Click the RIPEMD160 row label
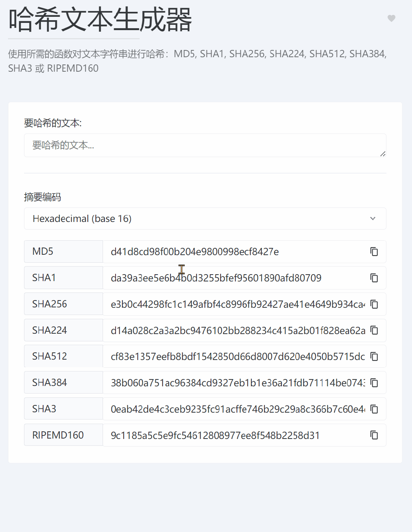The height and width of the screenshot is (532, 412). [63, 435]
